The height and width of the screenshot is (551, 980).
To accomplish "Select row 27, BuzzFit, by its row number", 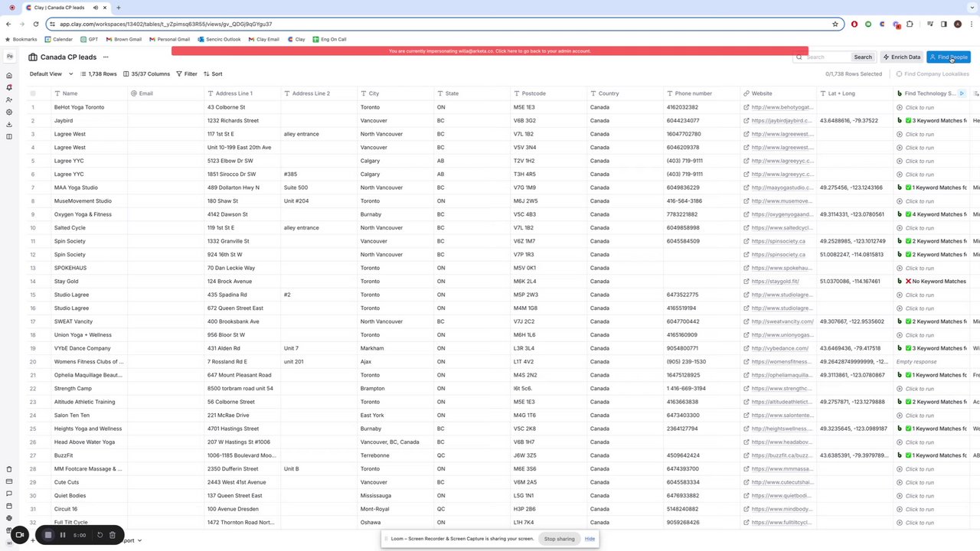I will (33, 455).
